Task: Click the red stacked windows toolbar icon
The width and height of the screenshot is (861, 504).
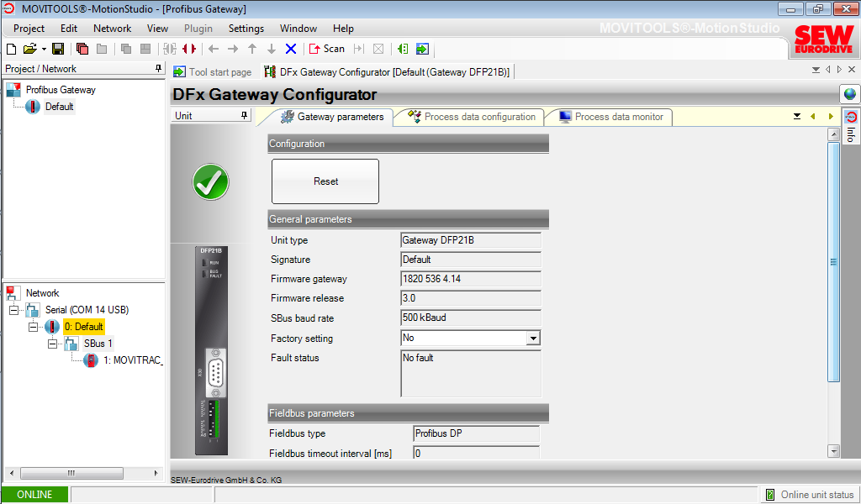Action: click(x=82, y=49)
